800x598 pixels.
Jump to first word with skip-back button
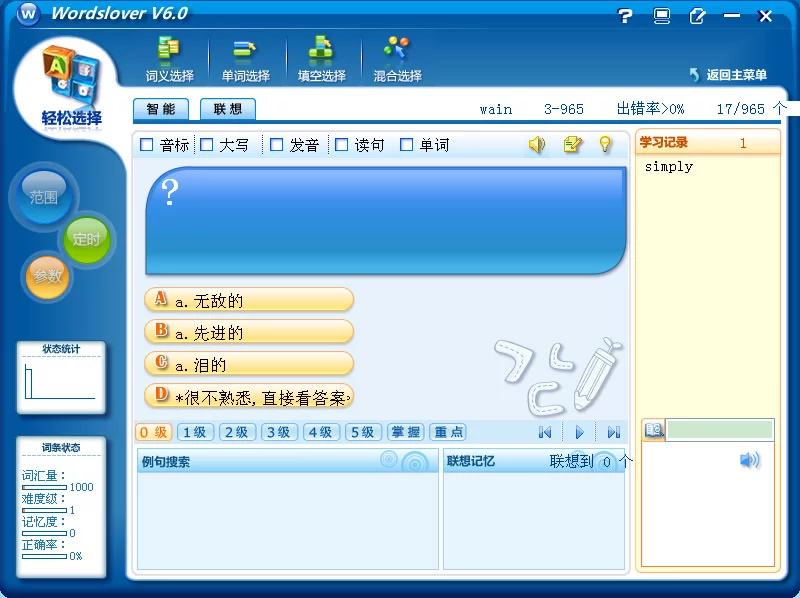(x=544, y=433)
